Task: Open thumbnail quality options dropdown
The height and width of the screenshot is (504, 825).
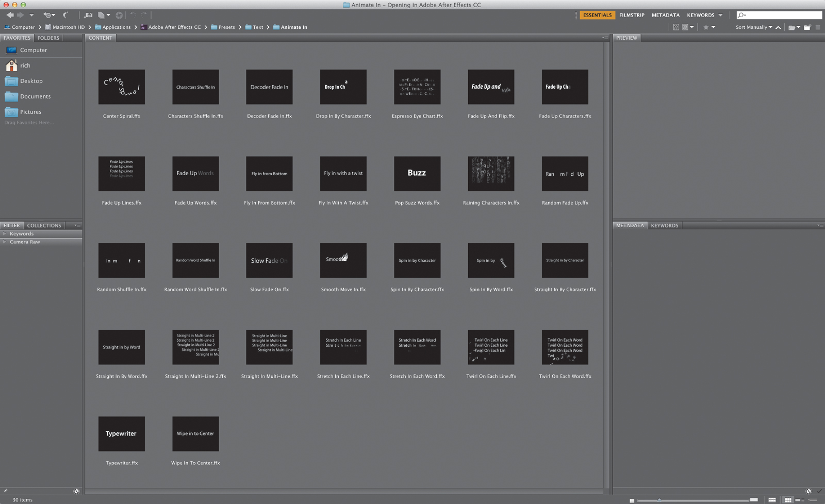Action: point(688,27)
